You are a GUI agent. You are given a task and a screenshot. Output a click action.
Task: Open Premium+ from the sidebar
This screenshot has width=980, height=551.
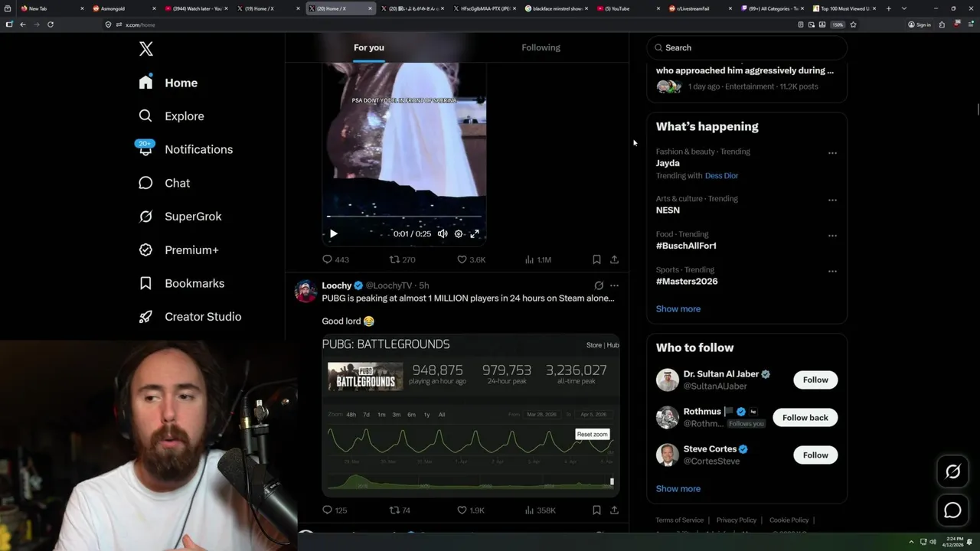(178, 250)
